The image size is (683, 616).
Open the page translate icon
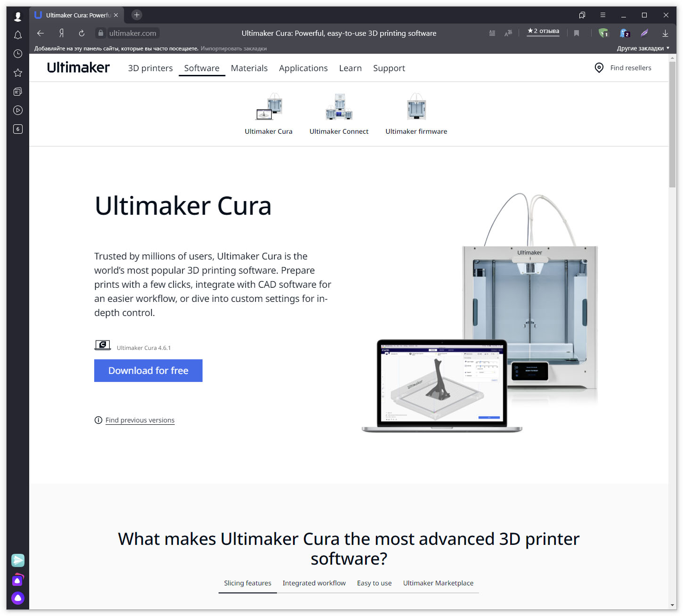pos(508,33)
